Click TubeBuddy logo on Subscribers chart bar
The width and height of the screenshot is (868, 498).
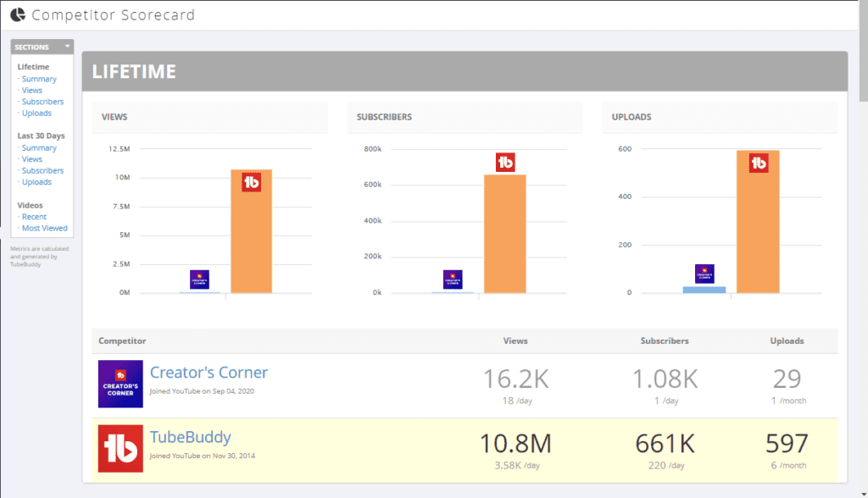pyautogui.click(x=505, y=162)
